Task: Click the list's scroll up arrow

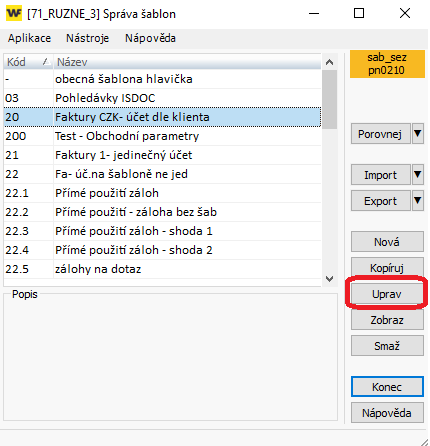Action: click(329, 62)
